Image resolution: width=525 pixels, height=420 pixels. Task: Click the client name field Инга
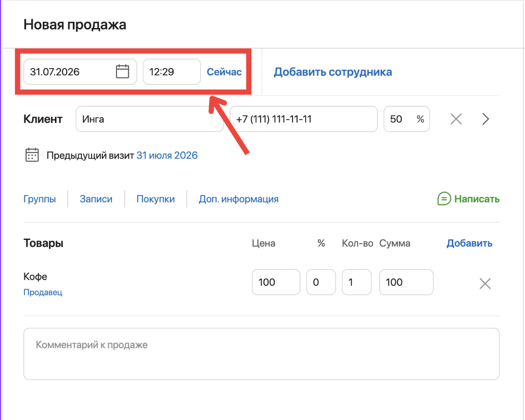click(x=150, y=119)
